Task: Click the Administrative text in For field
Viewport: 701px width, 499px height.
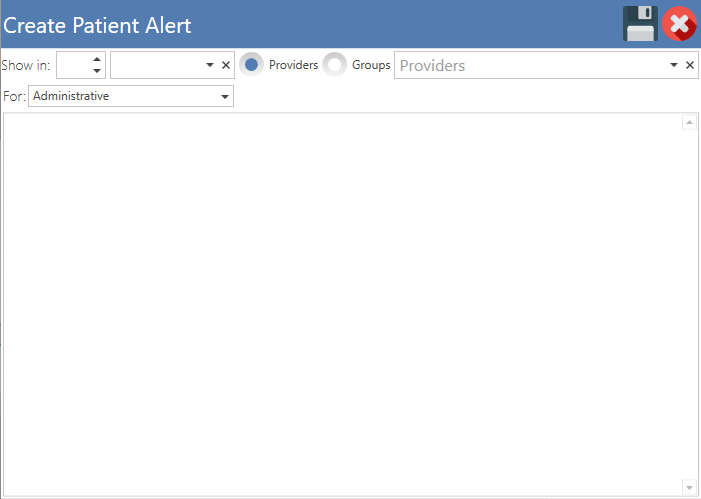Action: tap(71, 96)
